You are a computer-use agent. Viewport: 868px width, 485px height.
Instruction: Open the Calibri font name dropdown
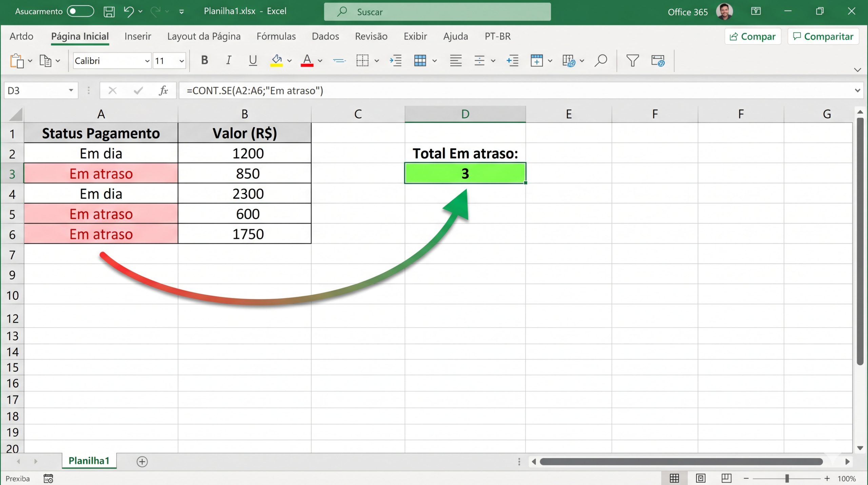147,61
